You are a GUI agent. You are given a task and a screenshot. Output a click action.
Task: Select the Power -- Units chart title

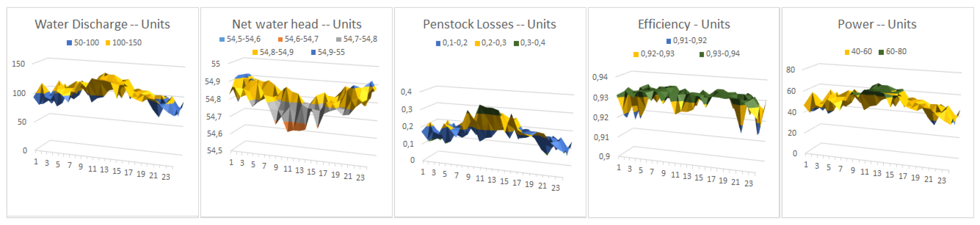click(877, 24)
